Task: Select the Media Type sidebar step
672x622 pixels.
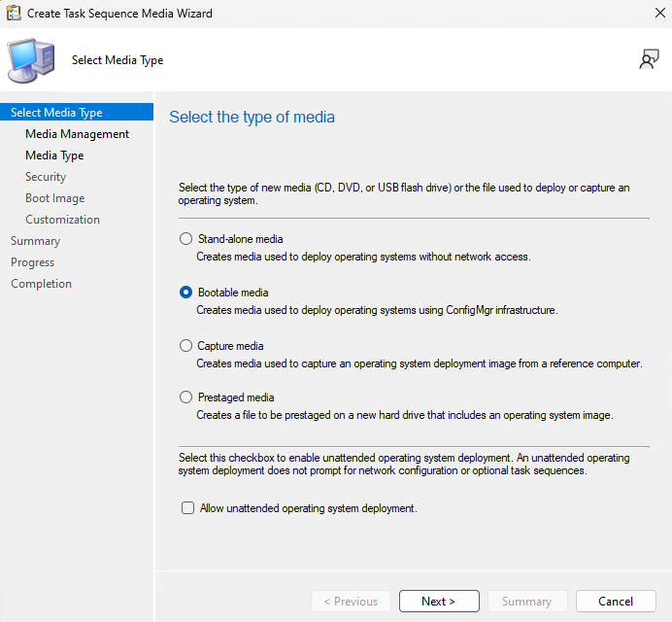Action: point(54,155)
